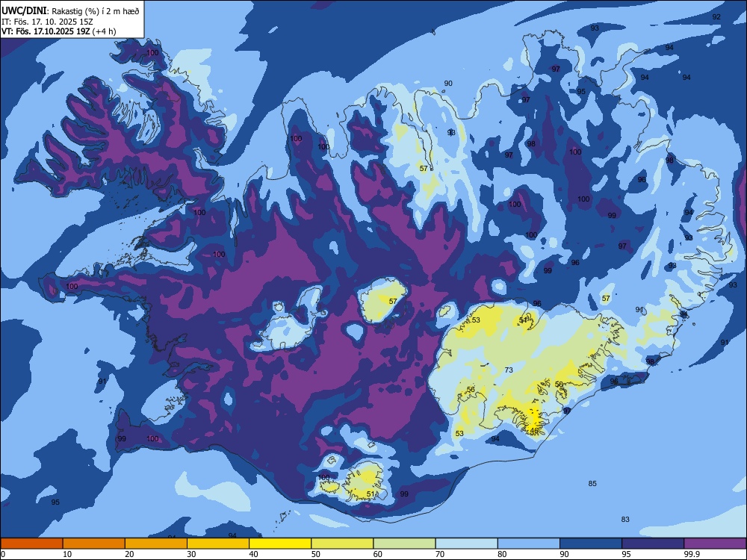Pick the 50–60 pale yellow legend swatch

tap(342, 544)
